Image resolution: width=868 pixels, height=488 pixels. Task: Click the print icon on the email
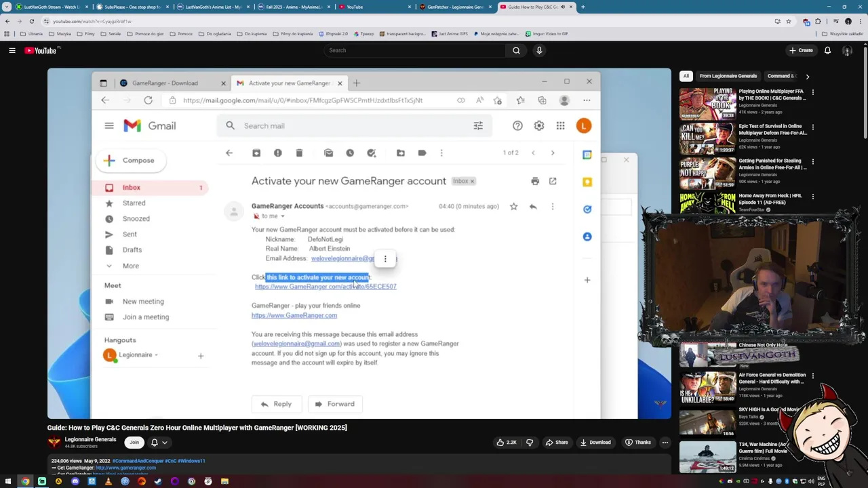(535, 181)
